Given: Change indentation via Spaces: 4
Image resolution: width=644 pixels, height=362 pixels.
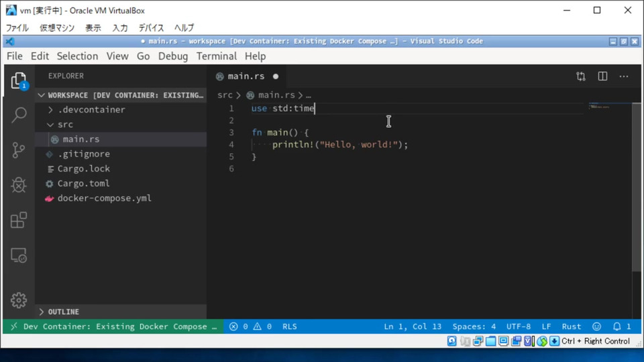Looking at the screenshot, I should (474, 326).
